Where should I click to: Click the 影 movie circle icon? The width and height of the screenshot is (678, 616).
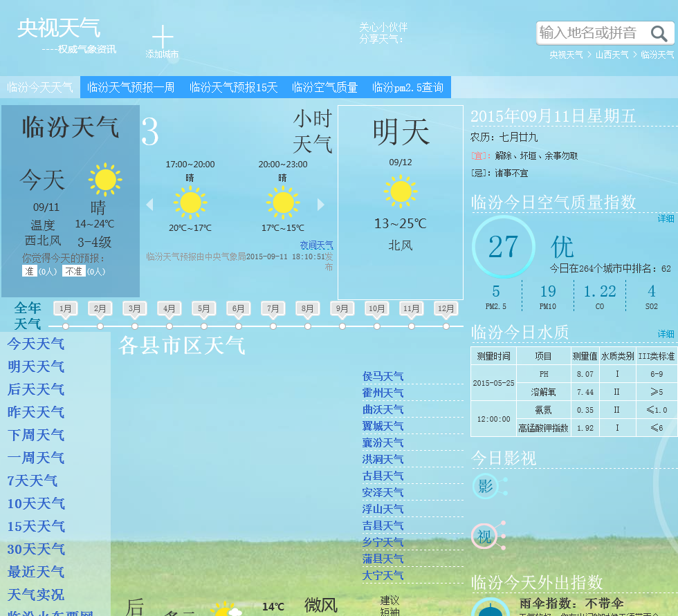485,486
